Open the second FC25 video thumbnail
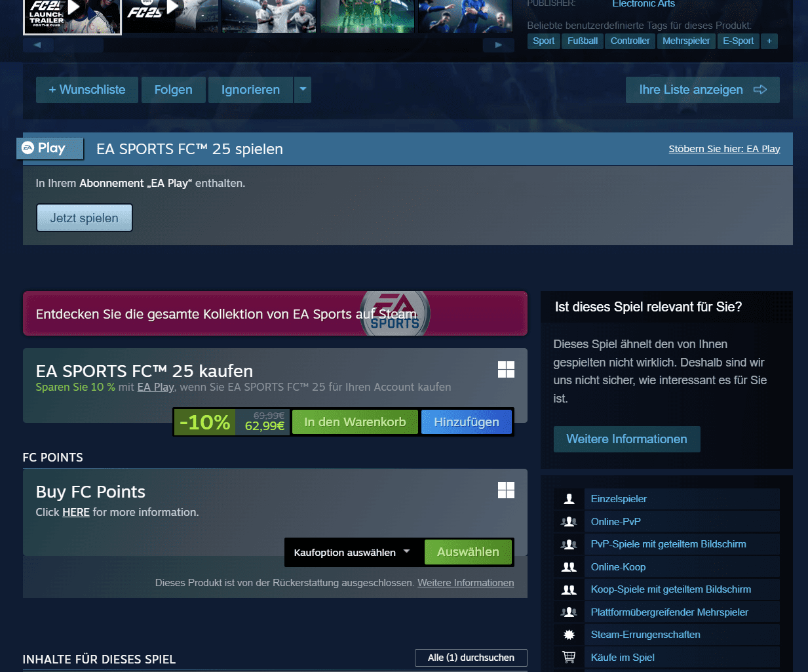The height and width of the screenshot is (672, 808). [x=171, y=16]
